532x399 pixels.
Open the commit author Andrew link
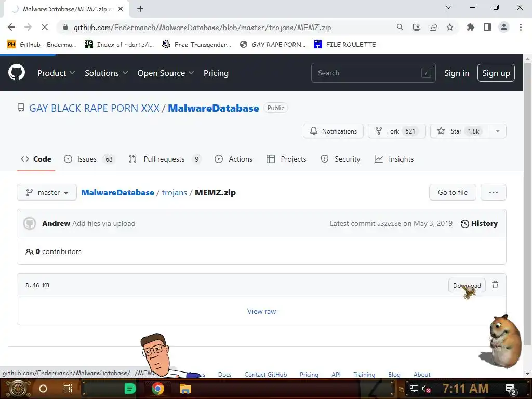point(56,223)
